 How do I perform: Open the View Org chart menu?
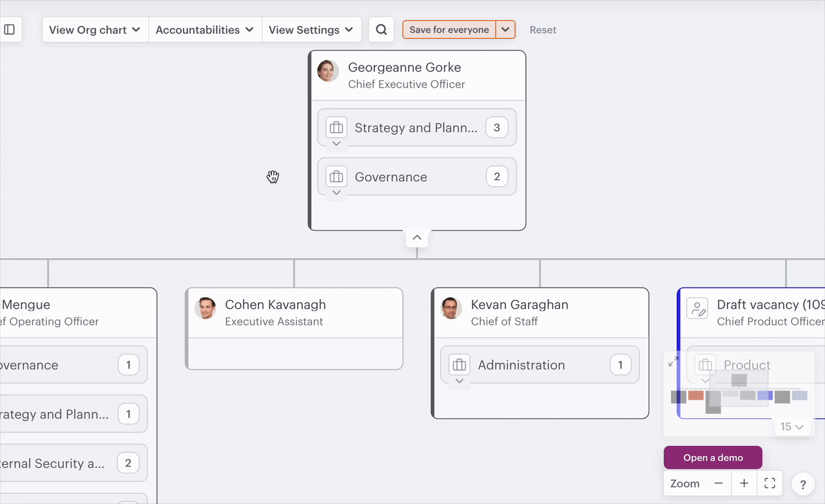[95, 30]
